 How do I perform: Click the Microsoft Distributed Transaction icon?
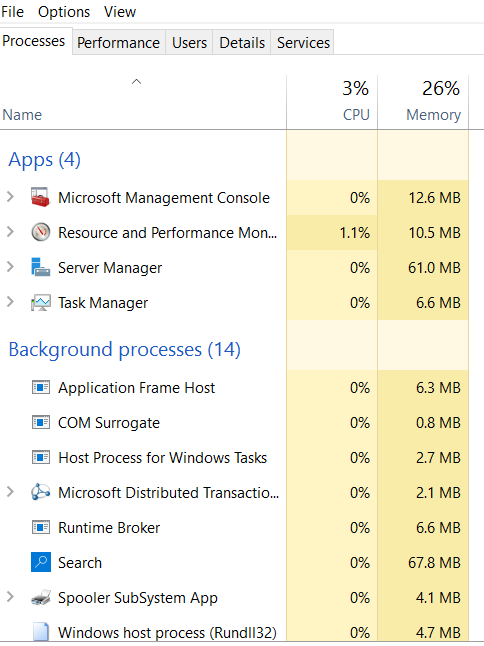tap(40, 492)
